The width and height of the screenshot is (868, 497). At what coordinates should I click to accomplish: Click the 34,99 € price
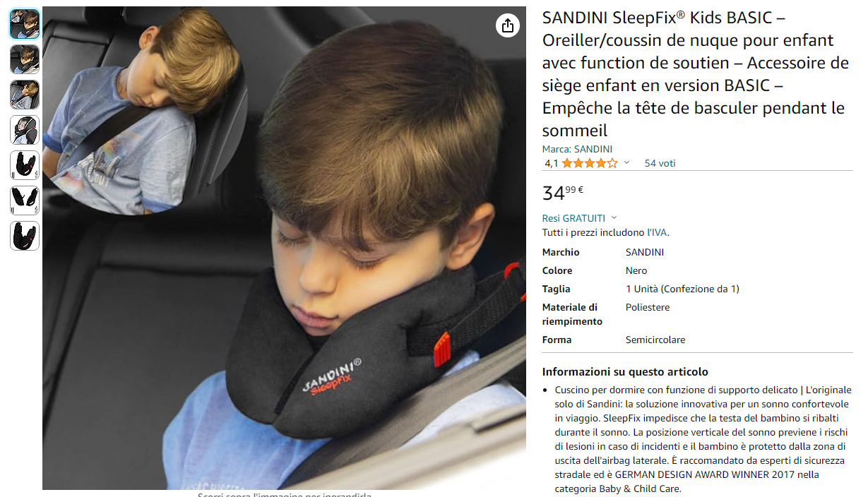point(563,193)
